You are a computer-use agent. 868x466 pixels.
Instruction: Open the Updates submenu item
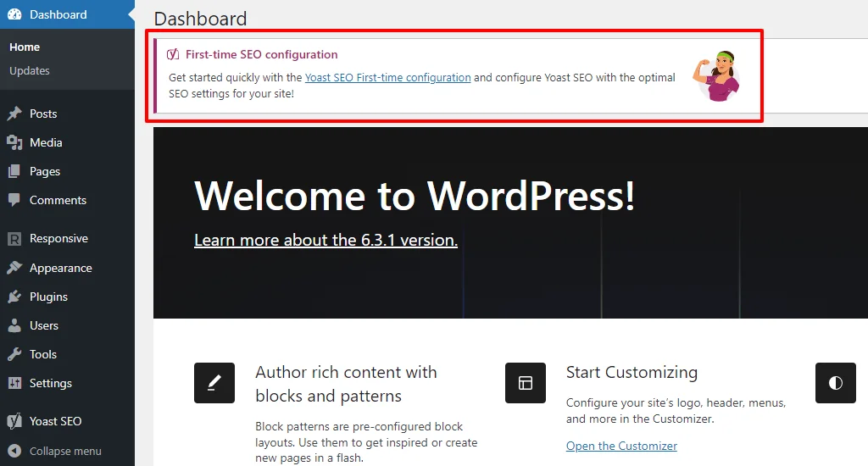coord(30,71)
